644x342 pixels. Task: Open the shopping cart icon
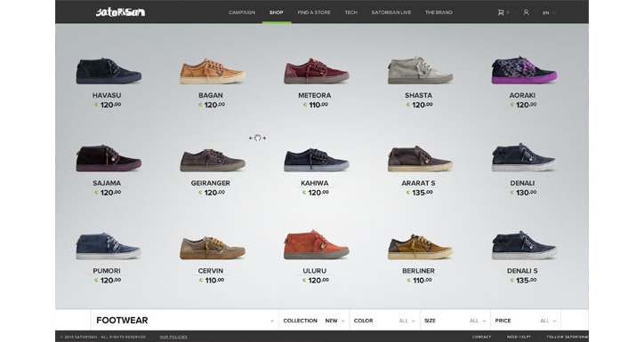(501, 12)
